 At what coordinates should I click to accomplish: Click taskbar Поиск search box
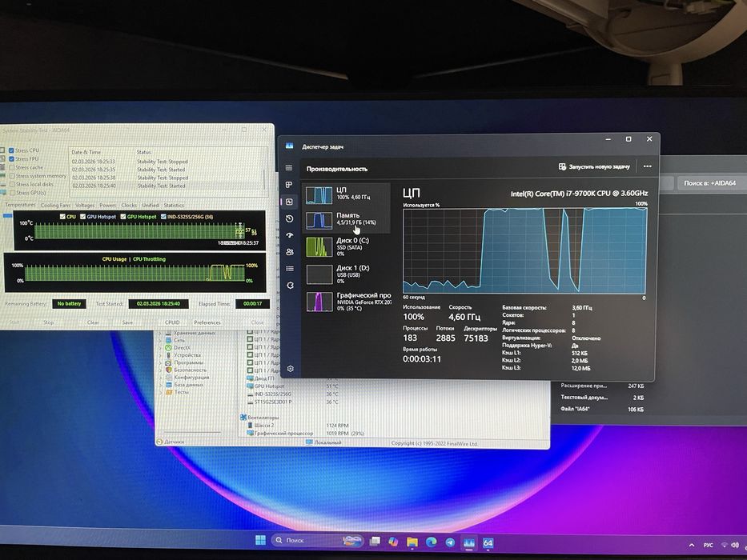tap(317, 541)
